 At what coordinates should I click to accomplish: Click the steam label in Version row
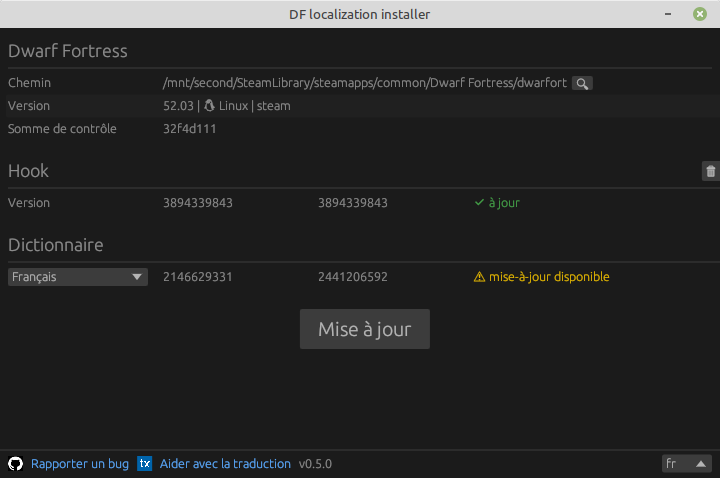pyautogui.click(x=273, y=106)
